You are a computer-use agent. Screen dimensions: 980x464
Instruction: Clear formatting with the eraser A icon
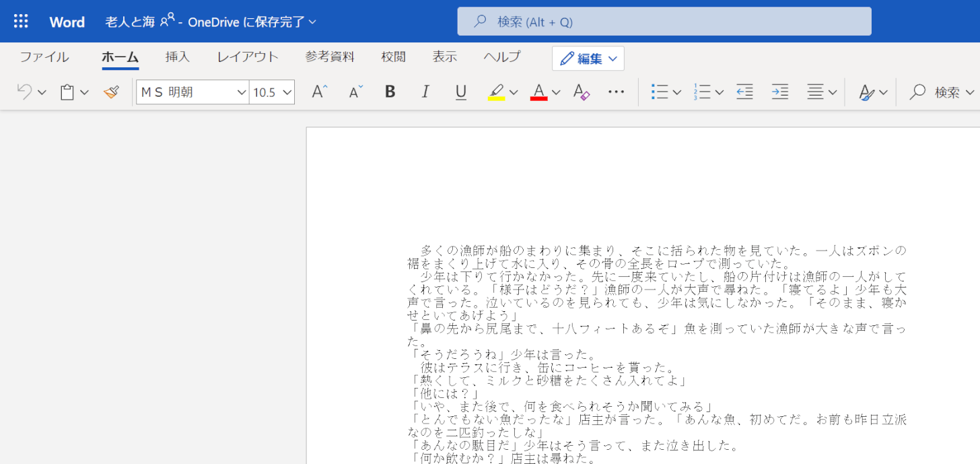[581, 92]
